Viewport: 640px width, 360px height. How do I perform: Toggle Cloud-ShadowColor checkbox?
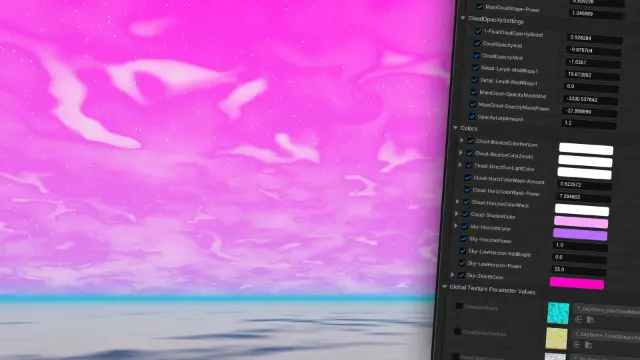465,214
